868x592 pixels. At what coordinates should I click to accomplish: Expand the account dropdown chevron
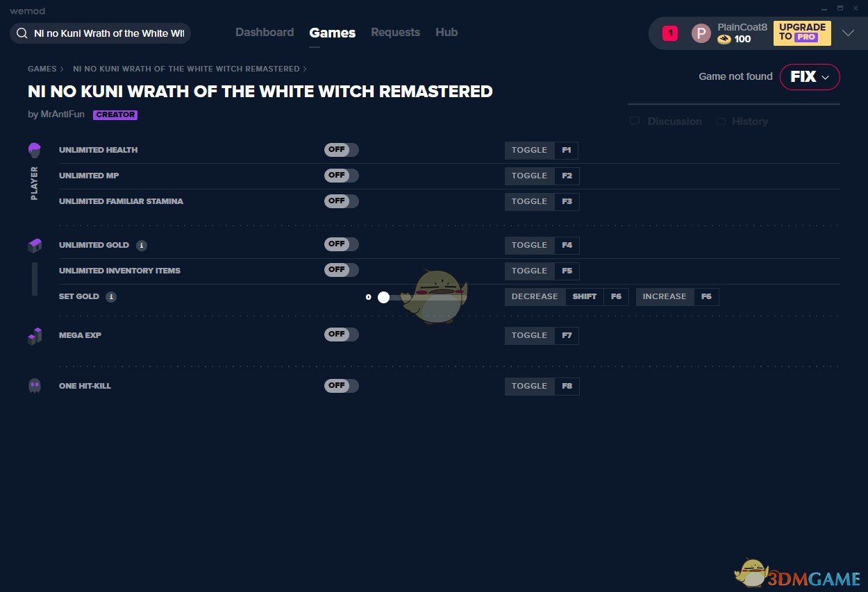click(848, 33)
